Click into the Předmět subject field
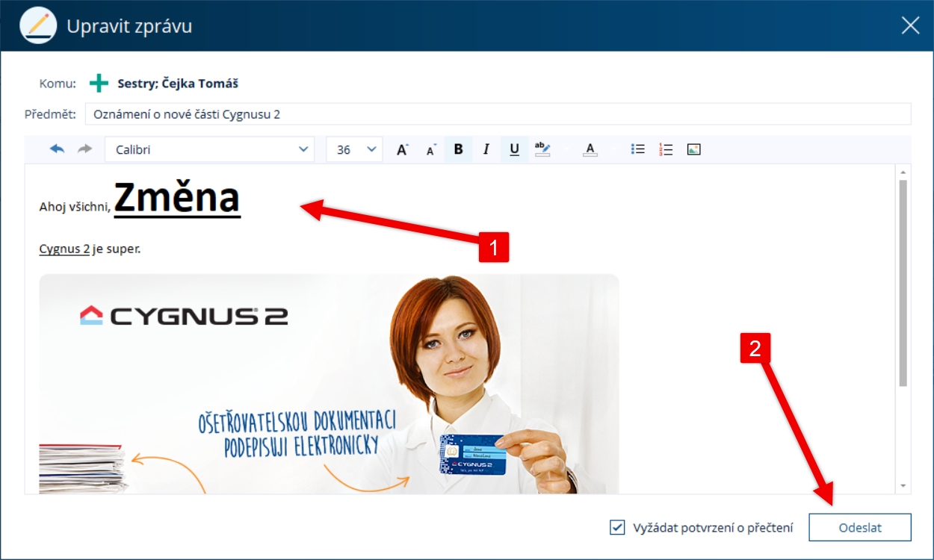Image resolution: width=934 pixels, height=560 pixels. 498,114
